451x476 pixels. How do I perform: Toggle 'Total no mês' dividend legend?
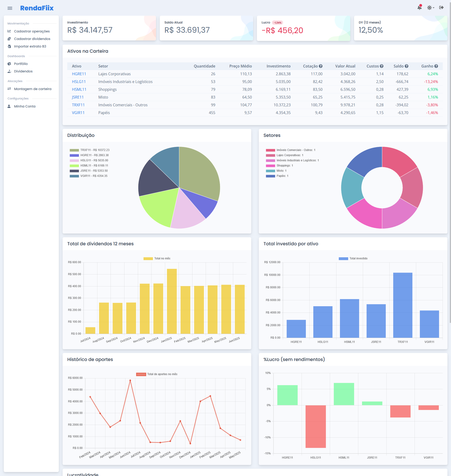point(157,258)
